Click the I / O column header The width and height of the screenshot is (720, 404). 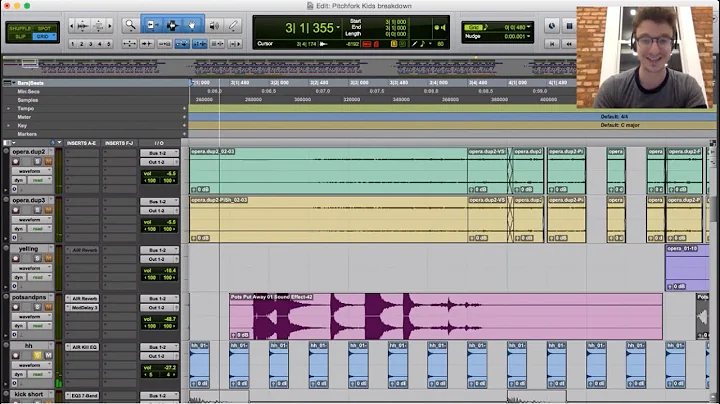click(x=159, y=143)
